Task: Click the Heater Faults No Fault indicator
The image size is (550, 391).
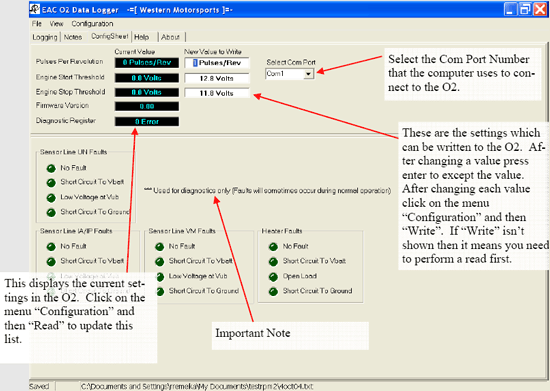Action: point(273,247)
